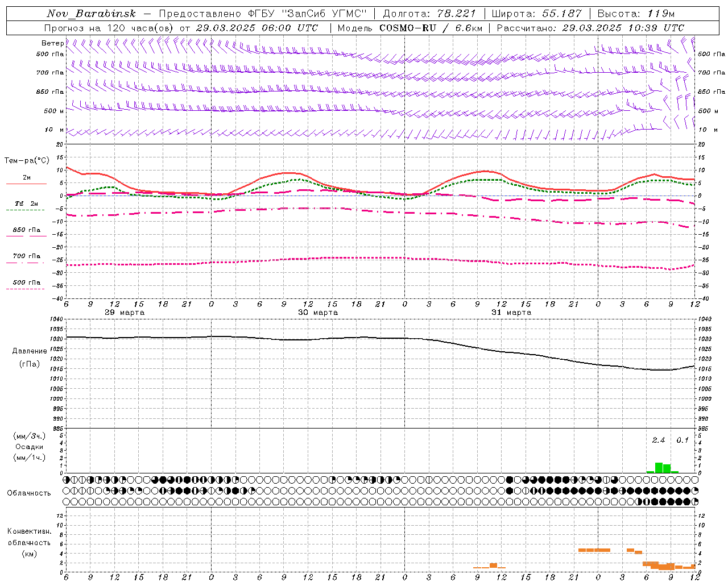
Task: Click the "(мм/3ч.)" precipitation unit label
Action: pyautogui.click(x=30, y=436)
